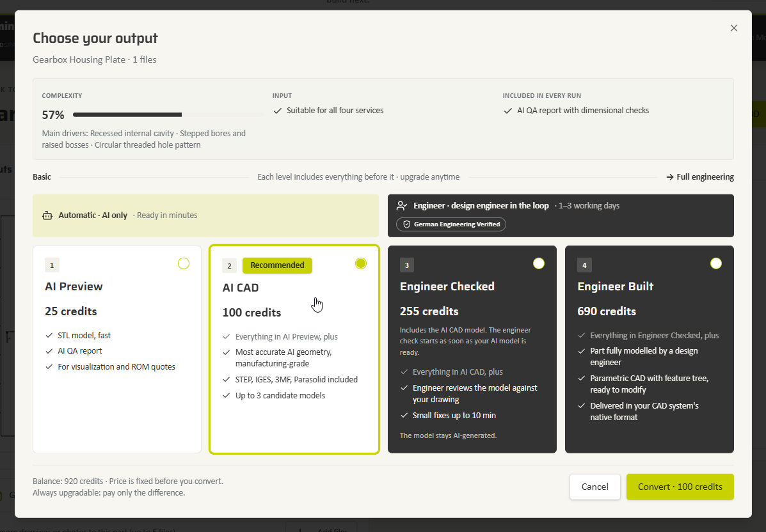The height and width of the screenshot is (532, 766).
Task: Click the checkmark beside AI QA report with dimensional checks
Action: pos(507,111)
